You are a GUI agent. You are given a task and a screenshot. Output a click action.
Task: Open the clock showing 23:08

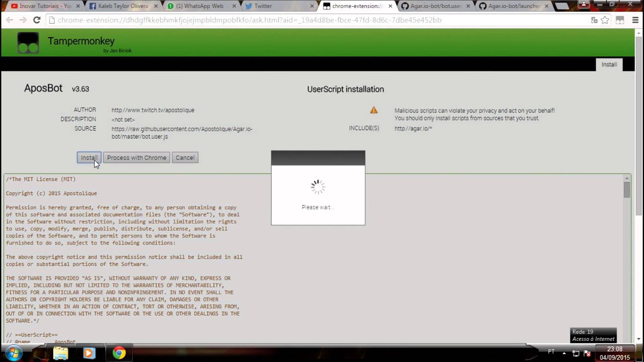615,353
